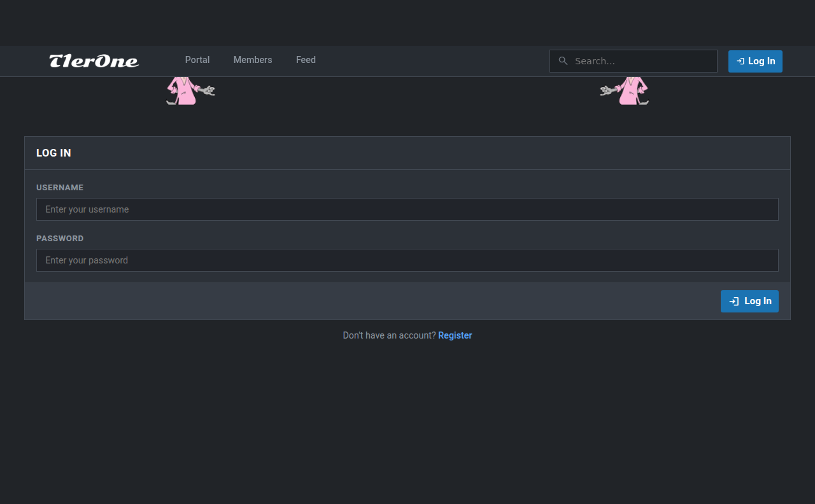The image size is (815, 504).
Task: Open the Feed tab
Action: (306, 60)
